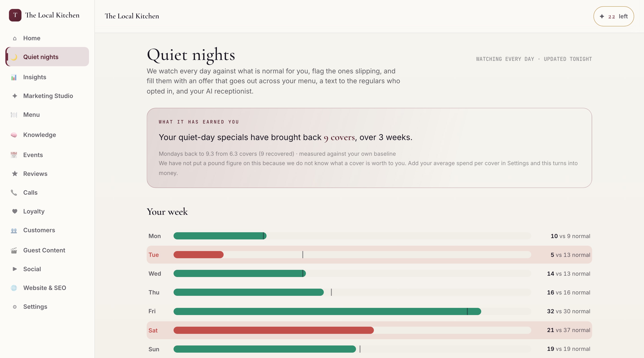Click the Marketing Studio sparkle icon

click(15, 96)
